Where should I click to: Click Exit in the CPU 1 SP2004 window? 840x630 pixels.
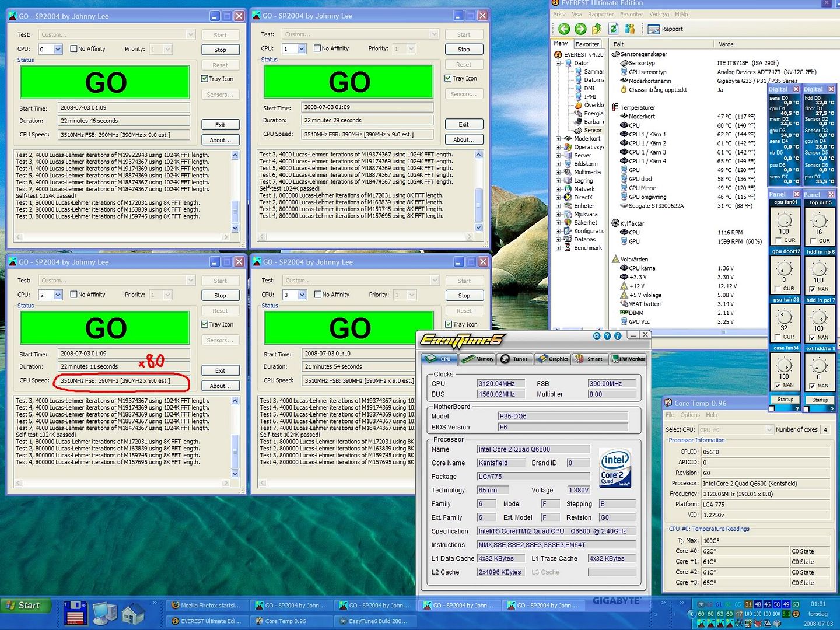point(464,124)
